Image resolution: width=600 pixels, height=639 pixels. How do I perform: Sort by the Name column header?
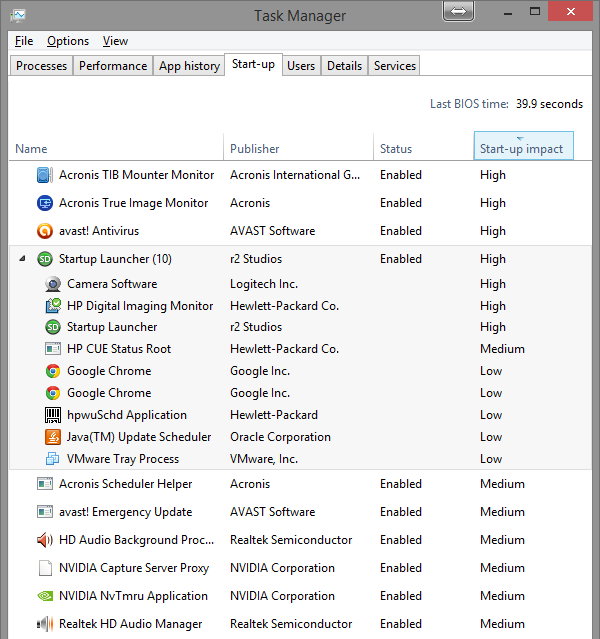pos(116,147)
